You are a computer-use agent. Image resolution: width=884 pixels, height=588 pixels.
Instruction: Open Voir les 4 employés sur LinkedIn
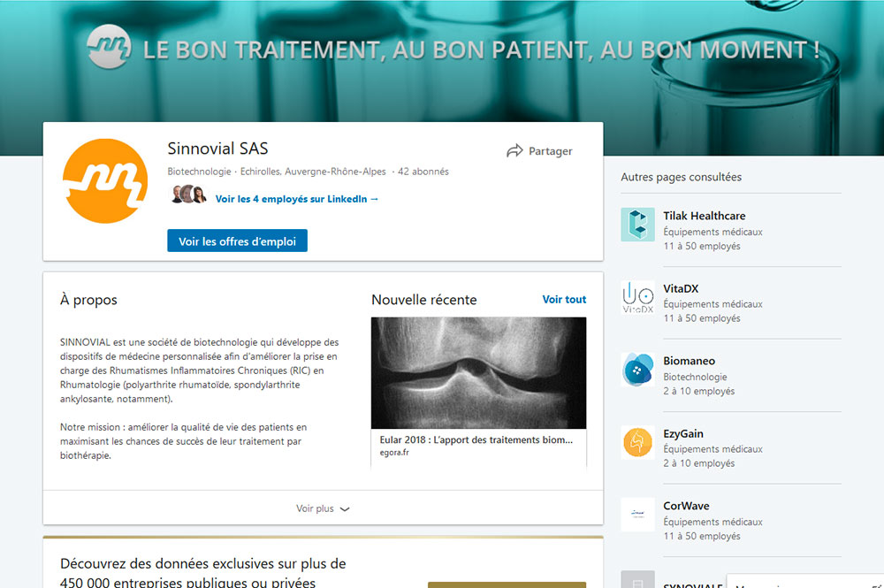point(296,199)
